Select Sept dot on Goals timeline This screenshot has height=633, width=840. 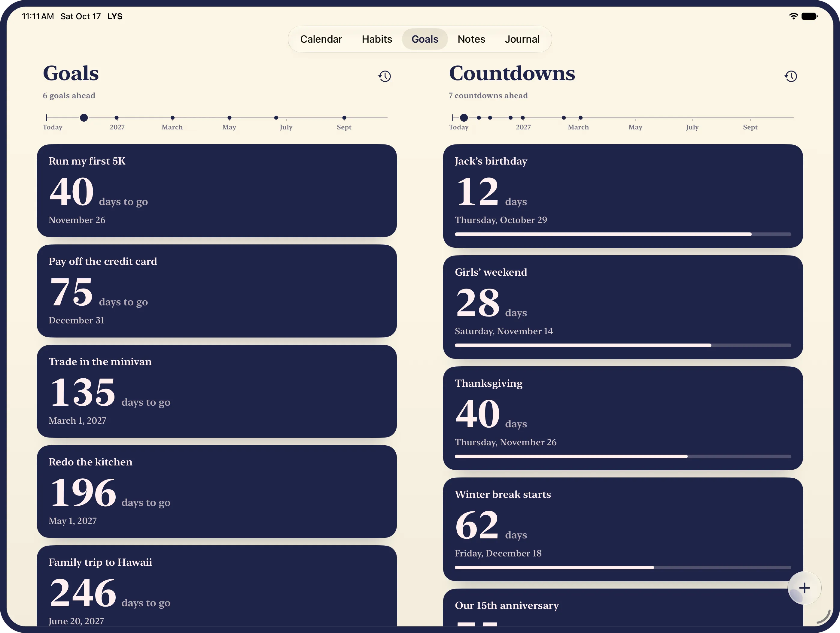click(x=344, y=118)
